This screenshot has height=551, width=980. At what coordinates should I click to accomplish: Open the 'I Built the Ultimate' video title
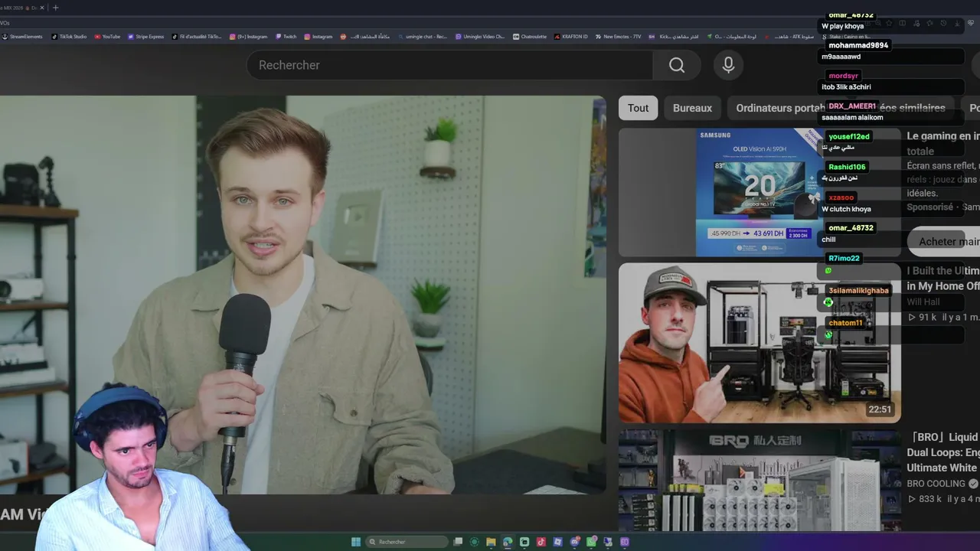pyautogui.click(x=943, y=278)
